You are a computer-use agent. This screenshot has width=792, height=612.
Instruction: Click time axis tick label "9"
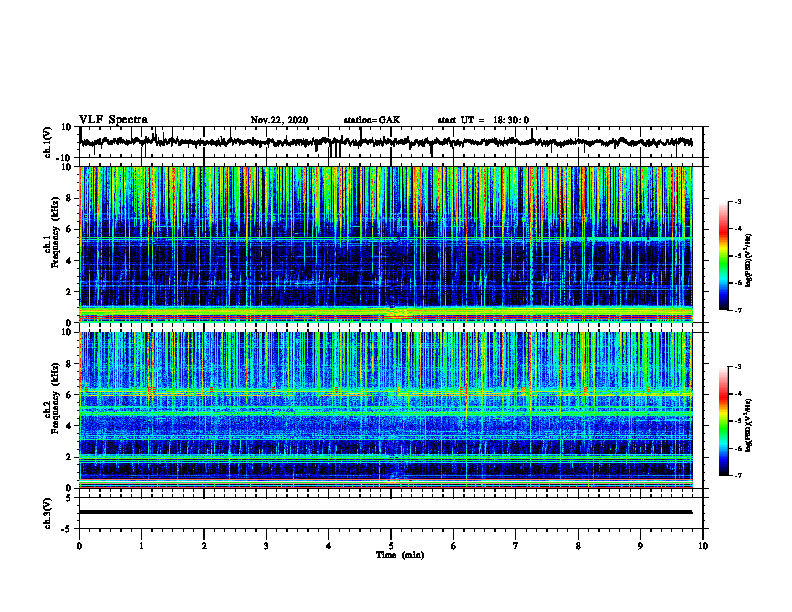pos(640,546)
